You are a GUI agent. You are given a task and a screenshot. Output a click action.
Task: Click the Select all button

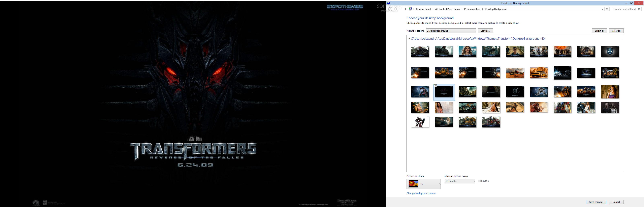click(x=599, y=31)
